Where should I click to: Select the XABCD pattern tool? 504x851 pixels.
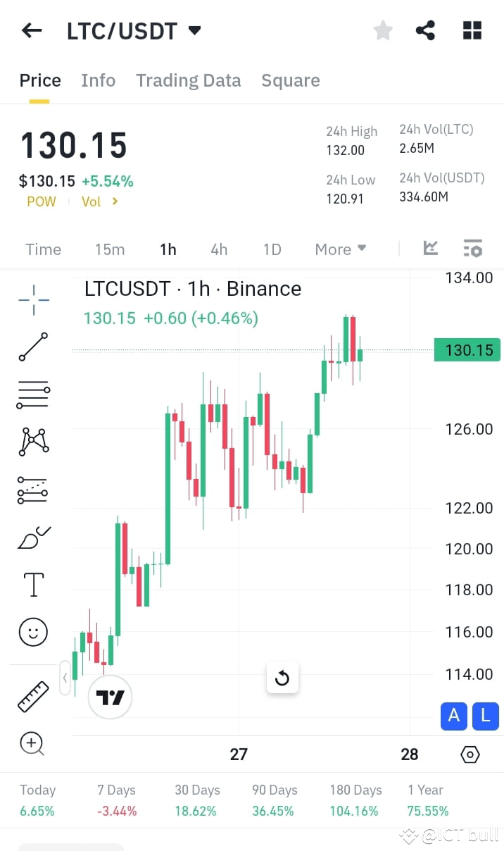(32, 442)
